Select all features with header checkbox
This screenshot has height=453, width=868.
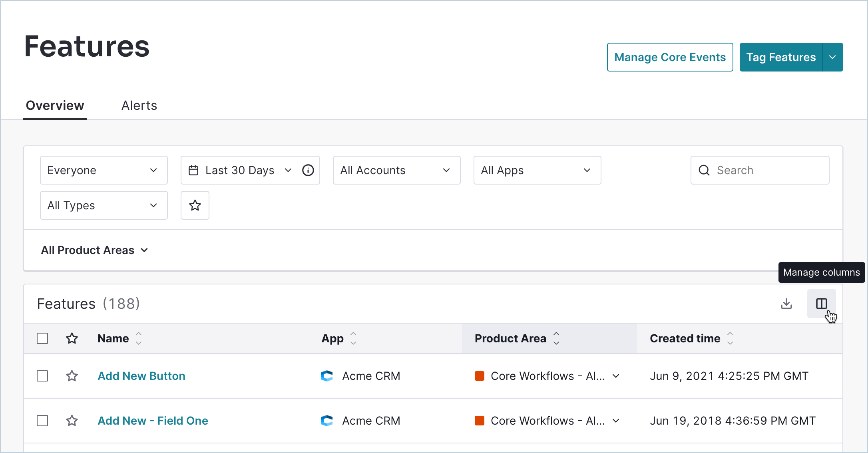pyautogui.click(x=42, y=338)
